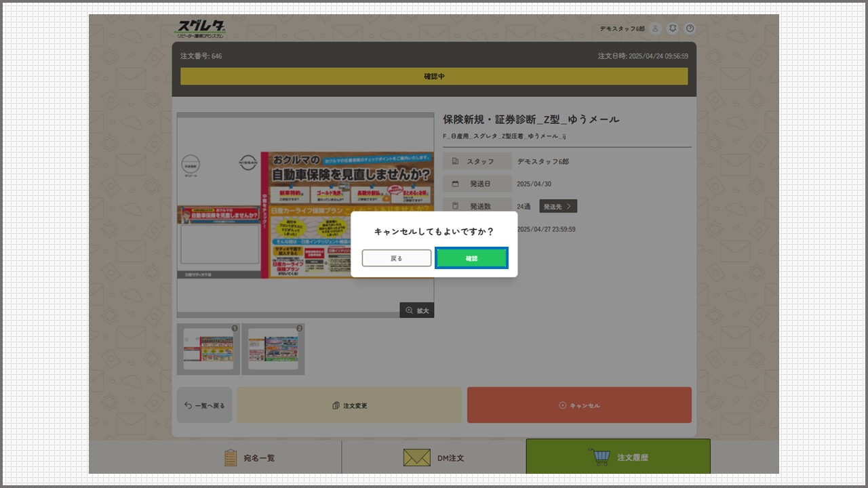Open the DM注文 tab
This screenshot has width=868, height=488.
click(434, 457)
